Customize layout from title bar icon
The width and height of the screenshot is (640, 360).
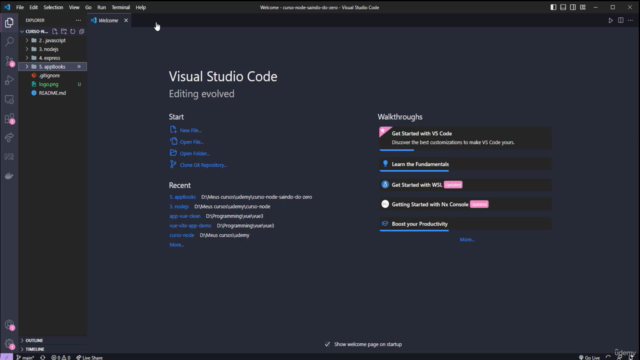tap(583, 7)
